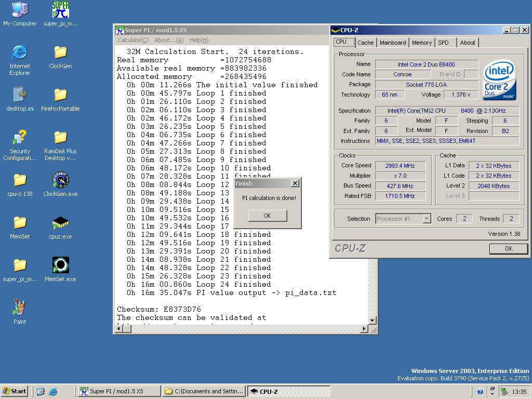This screenshot has height=399, width=532.
Task: Click the Specification Intel(R) Core(TM)2 CPU field
Action: [x=447, y=111]
